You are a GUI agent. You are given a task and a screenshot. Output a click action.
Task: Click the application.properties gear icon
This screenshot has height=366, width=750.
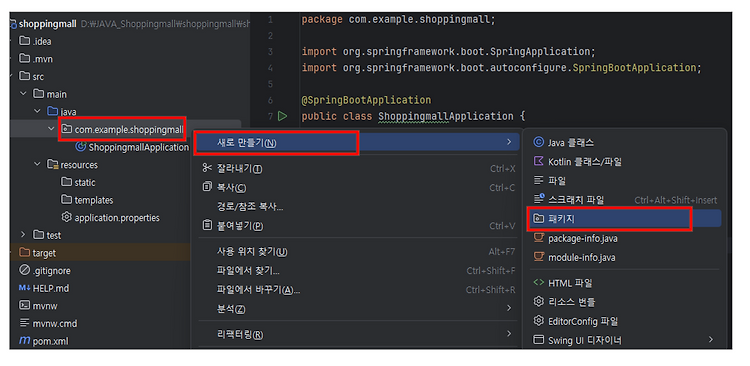(x=67, y=218)
